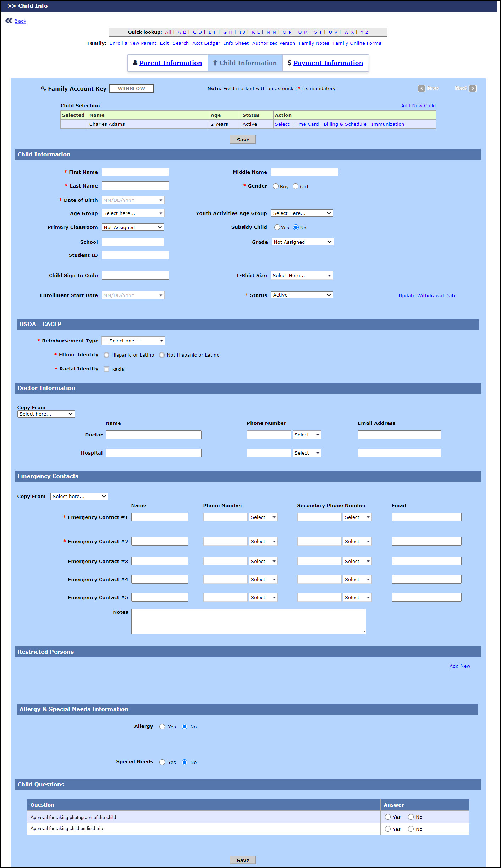Click the Family Account Key icon
Viewport: 501px width, 868px height.
(43, 89)
